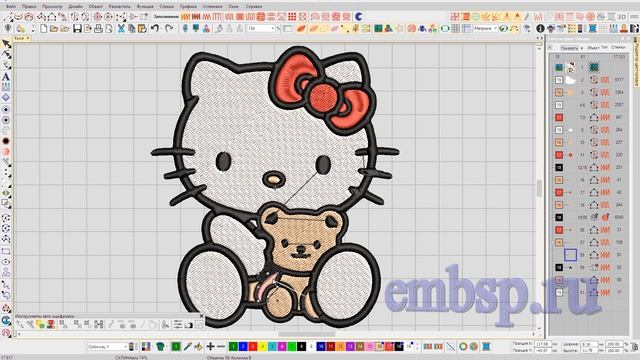Toggle the grid display icon

[x=456, y=29]
